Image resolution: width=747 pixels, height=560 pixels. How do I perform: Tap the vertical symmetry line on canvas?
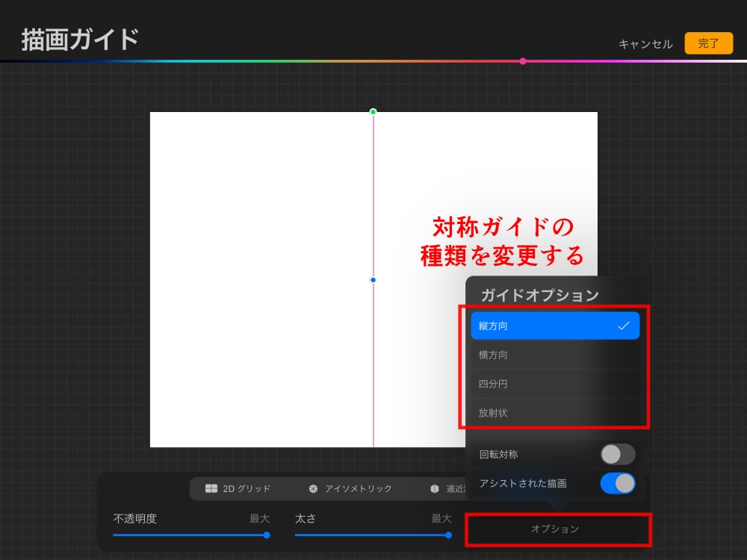pos(373,373)
